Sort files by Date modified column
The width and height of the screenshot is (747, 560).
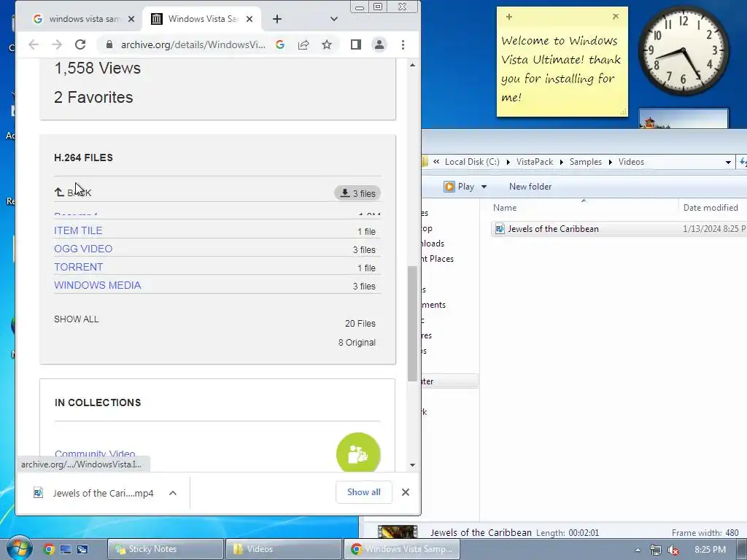click(x=712, y=208)
